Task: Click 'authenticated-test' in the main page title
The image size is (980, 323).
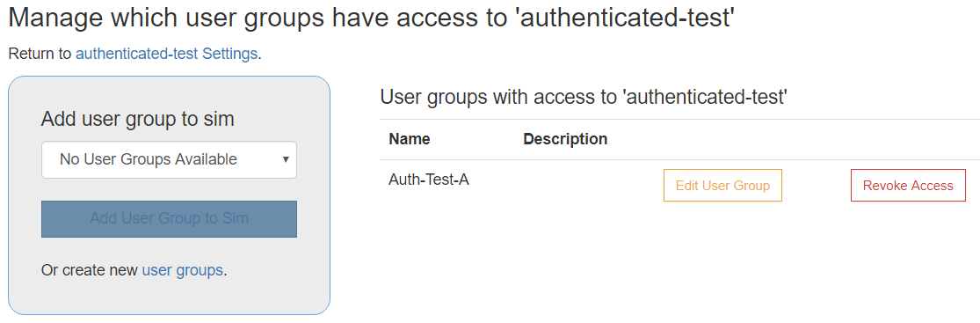Action: tap(627, 18)
